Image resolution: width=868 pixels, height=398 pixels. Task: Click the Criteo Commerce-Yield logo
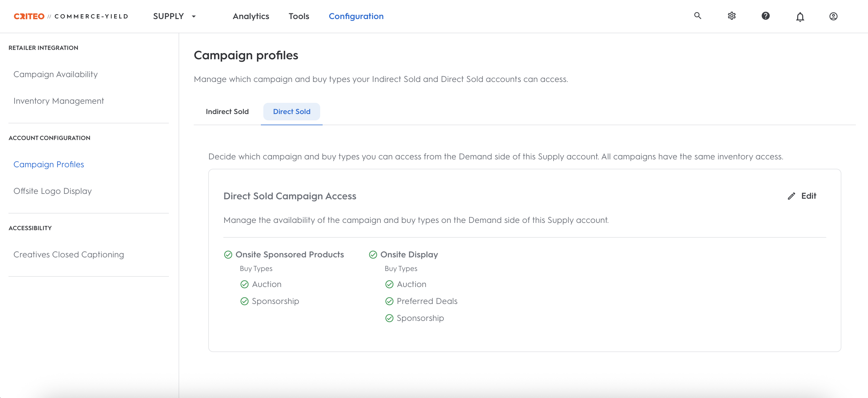tap(71, 16)
